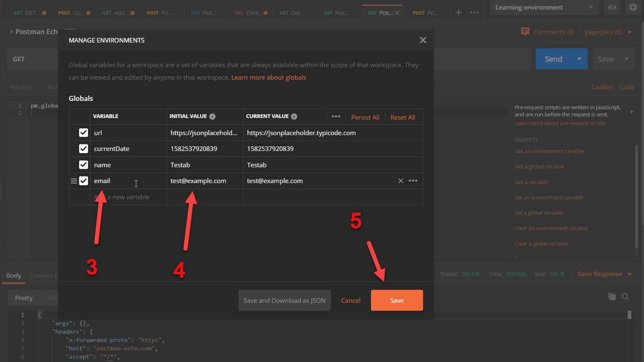644x362 pixels.
Task: Open Learn more about globals link
Action: point(269,77)
